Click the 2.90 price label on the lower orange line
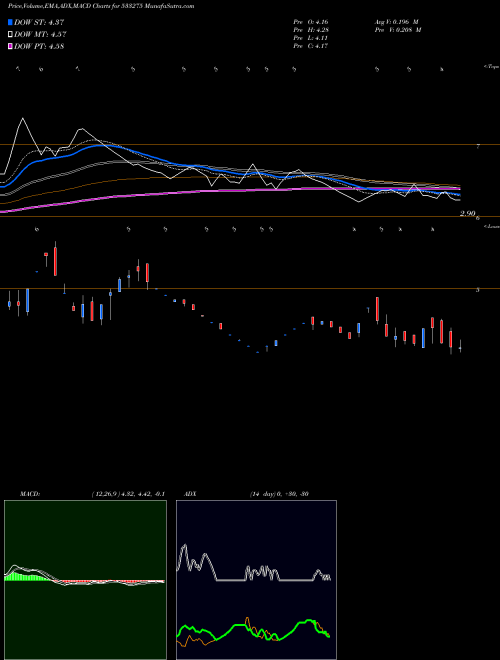The image size is (500, 660). 468,213
